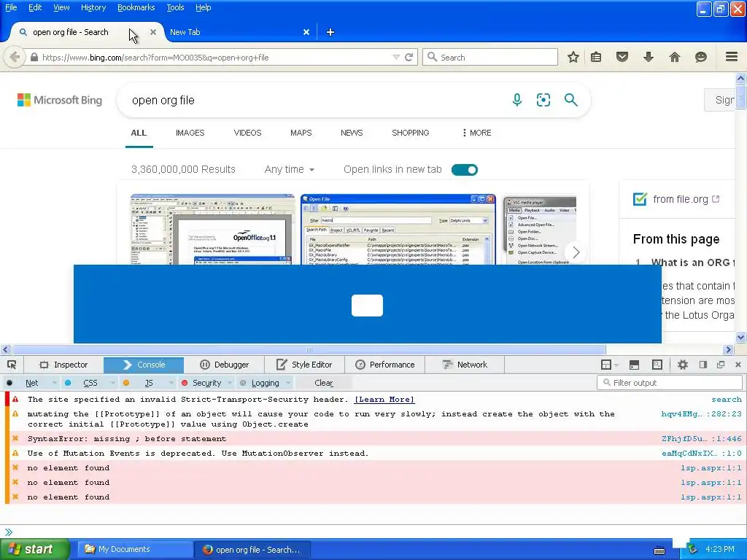Click in the Firefox Search box
The height and width of the screenshot is (560, 747).
coord(490,57)
